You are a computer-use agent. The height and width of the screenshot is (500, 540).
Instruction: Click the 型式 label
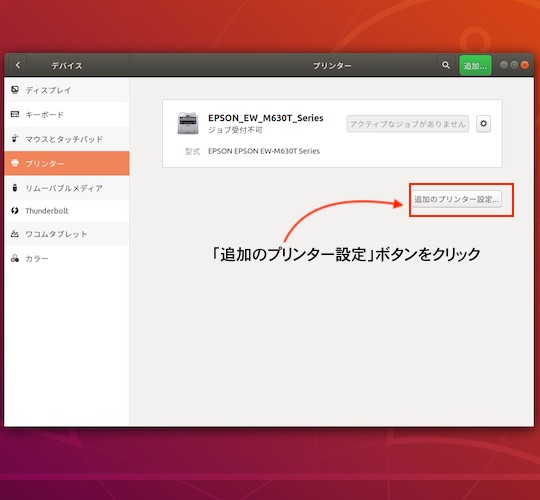(x=192, y=151)
